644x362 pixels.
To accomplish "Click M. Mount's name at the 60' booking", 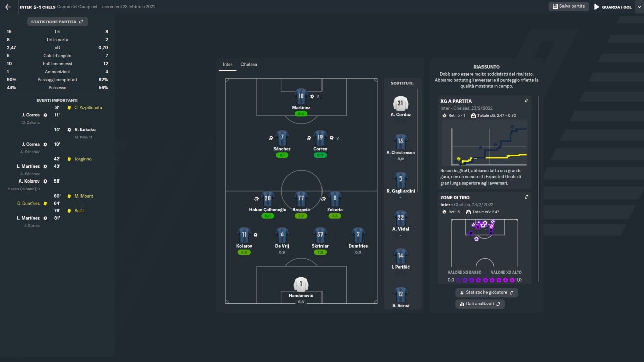I will [84, 196].
